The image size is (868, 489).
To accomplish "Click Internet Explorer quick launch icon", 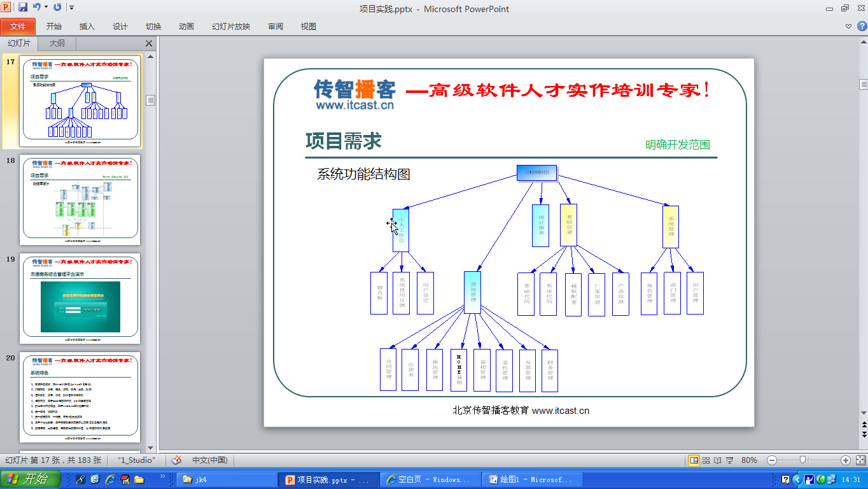I will [x=110, y=479].
